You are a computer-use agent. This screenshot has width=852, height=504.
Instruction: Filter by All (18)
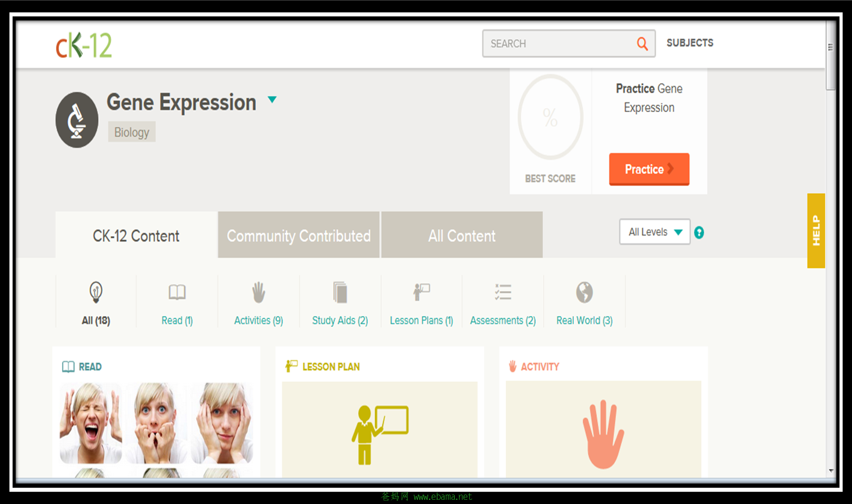pos(96,321)
